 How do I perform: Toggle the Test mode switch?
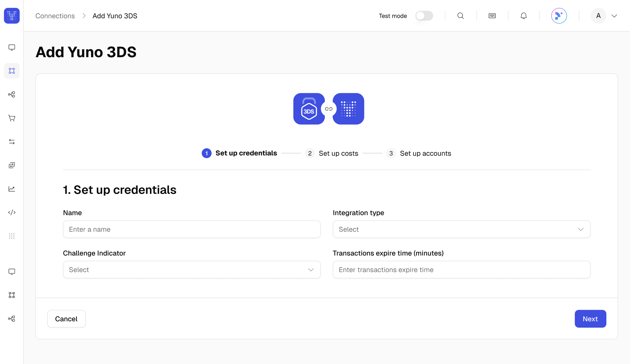[424, 16]
